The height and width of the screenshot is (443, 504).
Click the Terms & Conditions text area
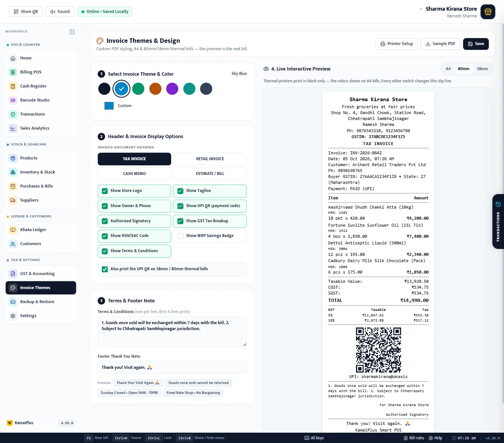[172, 332]
